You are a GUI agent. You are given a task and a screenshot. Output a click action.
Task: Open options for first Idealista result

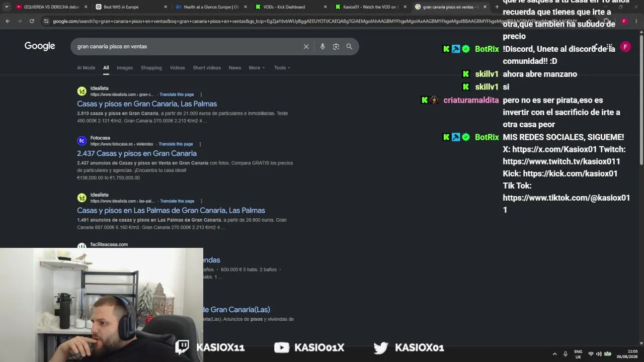[x=201, y=95]
